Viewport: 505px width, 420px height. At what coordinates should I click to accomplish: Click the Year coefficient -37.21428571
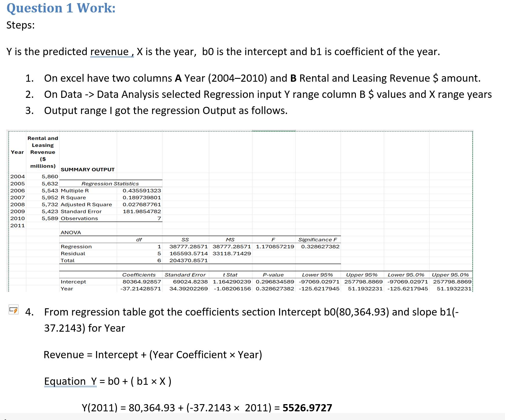pyautogui.click(x=141, y=288)
